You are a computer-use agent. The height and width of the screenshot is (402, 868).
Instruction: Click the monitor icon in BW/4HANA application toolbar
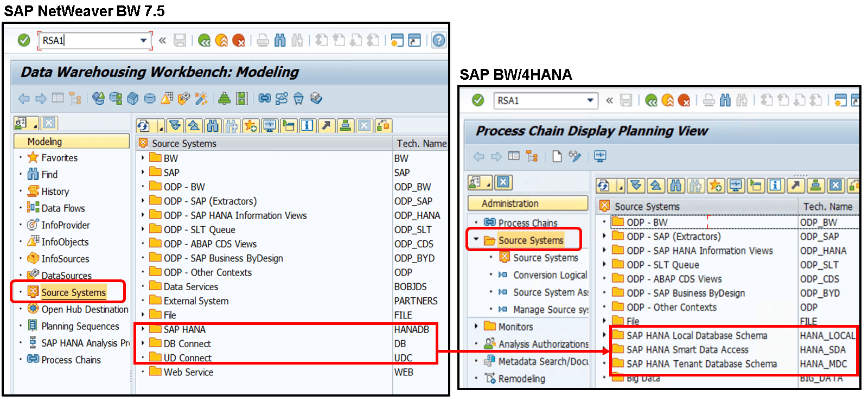[x=599, y=156]
